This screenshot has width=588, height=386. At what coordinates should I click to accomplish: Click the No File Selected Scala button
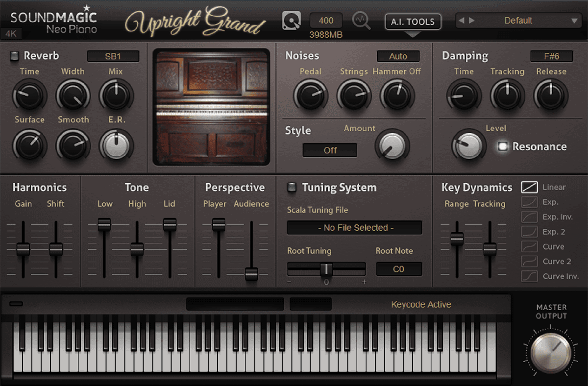tap(354, 228)
